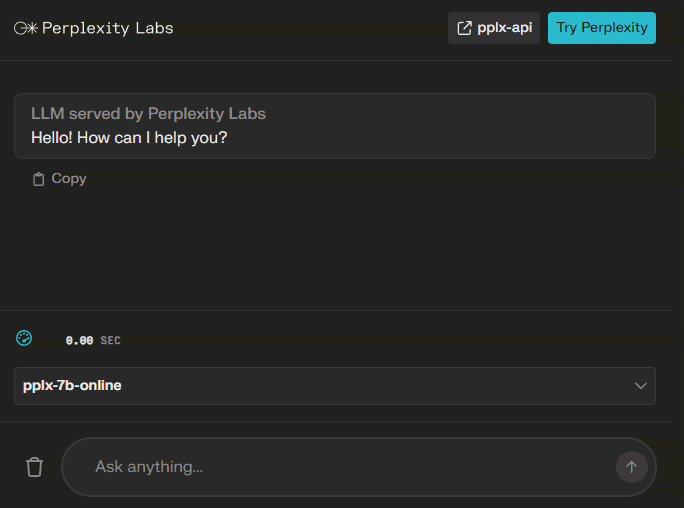Click the 0.00 SEC timing readout
Image resolution: width=684 pixels, height=508 pixels.
93,341
